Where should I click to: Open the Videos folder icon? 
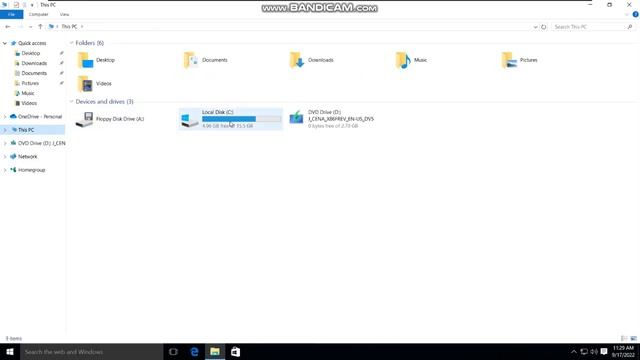point(85,84)
